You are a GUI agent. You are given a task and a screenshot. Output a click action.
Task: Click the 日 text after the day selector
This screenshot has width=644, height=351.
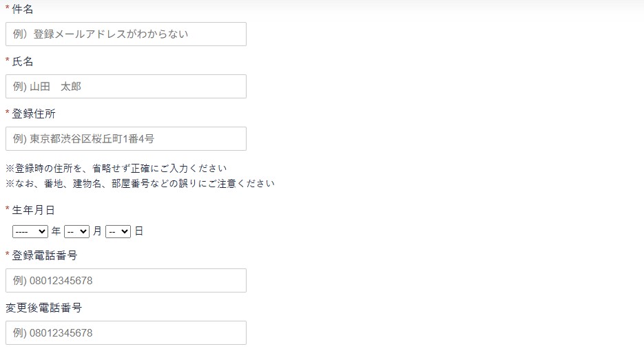coord(138,231)
